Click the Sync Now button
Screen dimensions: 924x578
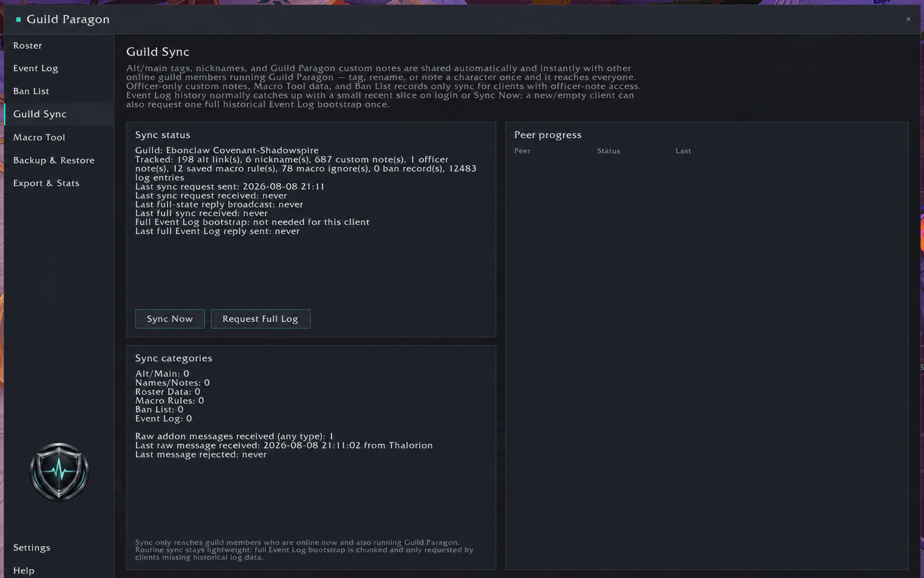[170, 319]
